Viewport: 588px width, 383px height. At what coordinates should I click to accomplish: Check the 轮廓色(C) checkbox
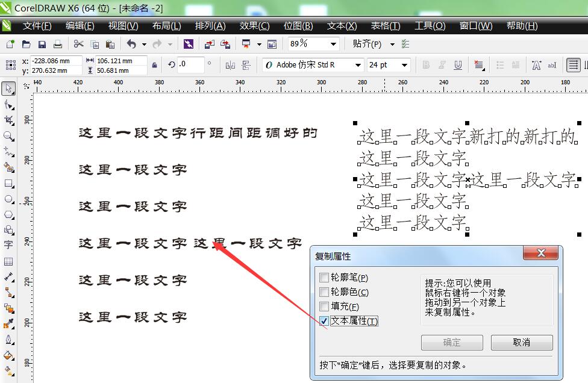(x=324, y=292)
